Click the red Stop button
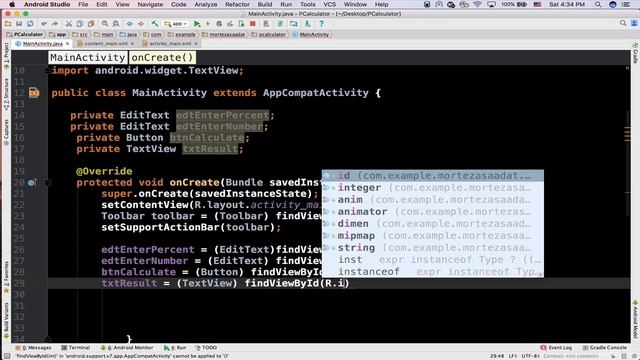This screenshot has width=640, height=360. click(x=253, y=24)
